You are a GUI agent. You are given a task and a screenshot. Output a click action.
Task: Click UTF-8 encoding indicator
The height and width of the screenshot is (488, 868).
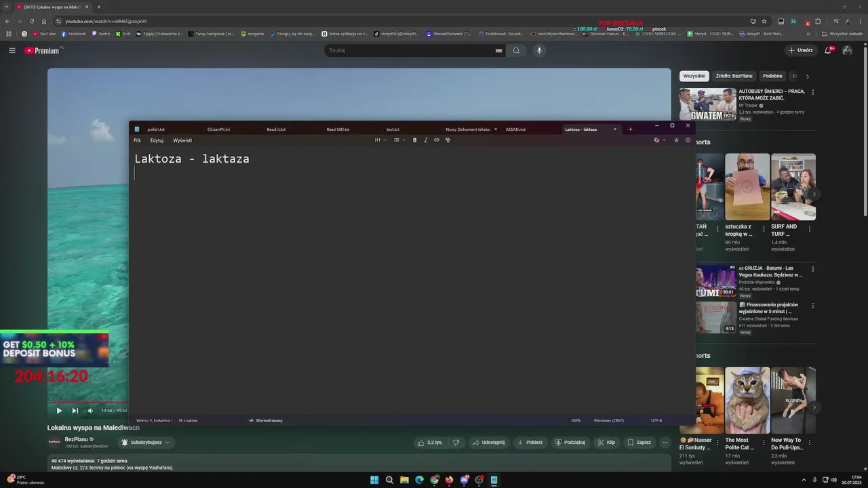656,421
